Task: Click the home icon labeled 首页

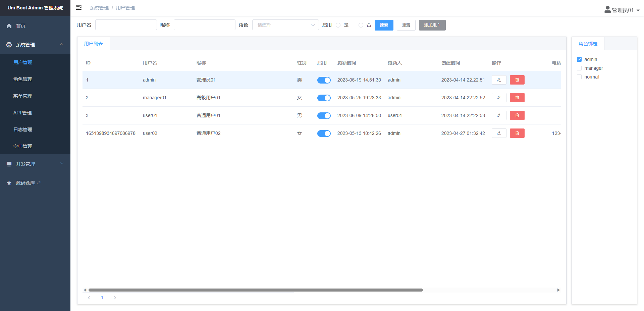Action: pos(9,26)
